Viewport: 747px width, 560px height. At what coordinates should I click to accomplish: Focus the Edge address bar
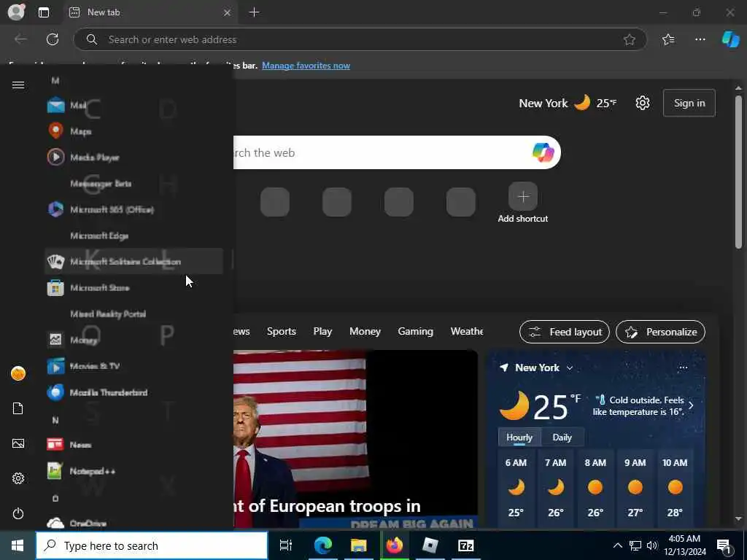coord(360,39)
